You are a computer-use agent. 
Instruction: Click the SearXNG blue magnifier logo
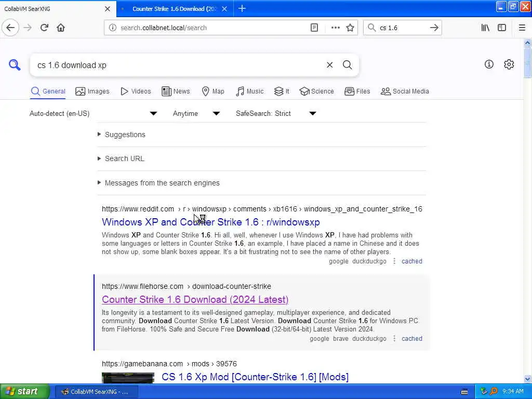[x=15, y=65]
